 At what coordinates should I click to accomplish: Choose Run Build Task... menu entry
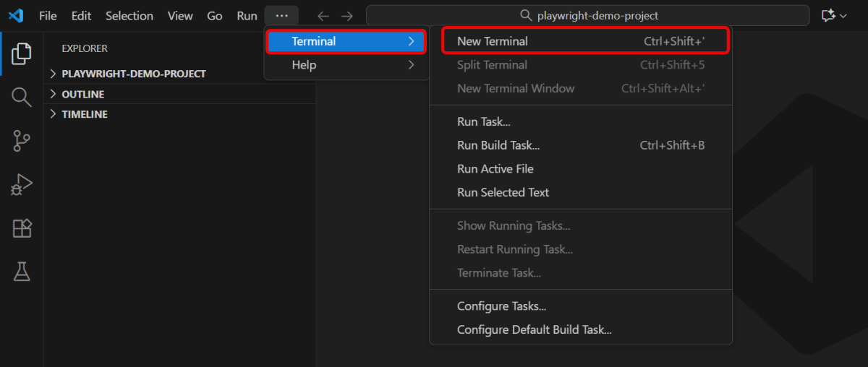(x=498, y=145)
